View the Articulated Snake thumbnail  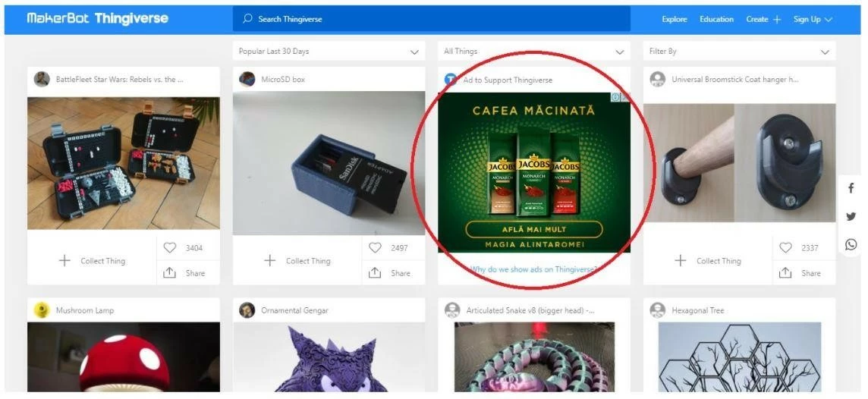tap(534, 357)
